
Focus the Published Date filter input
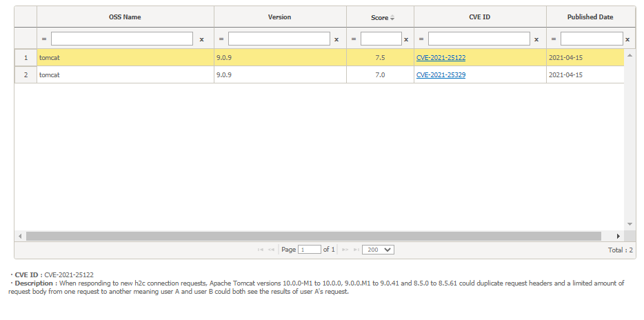pos(592,39)
